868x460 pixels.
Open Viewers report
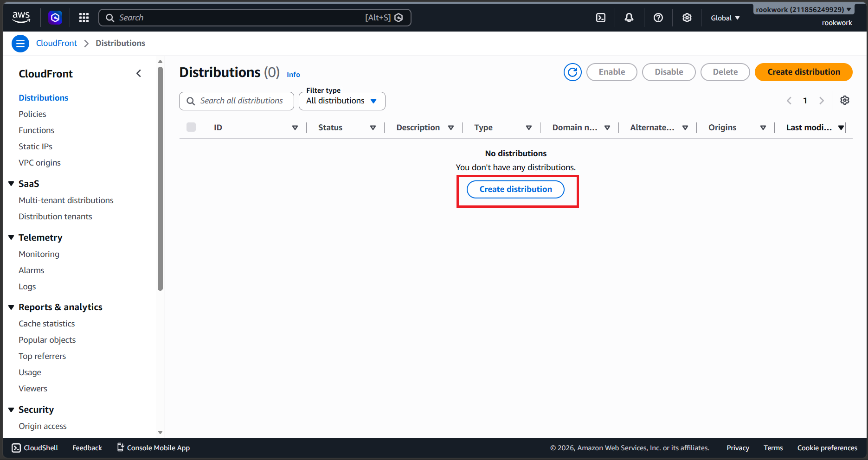[33, 389]
